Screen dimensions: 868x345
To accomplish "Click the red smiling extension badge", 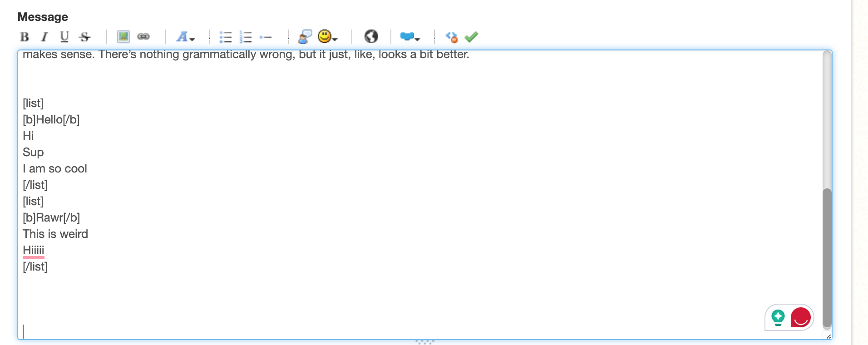I will (x=800, y=317).
